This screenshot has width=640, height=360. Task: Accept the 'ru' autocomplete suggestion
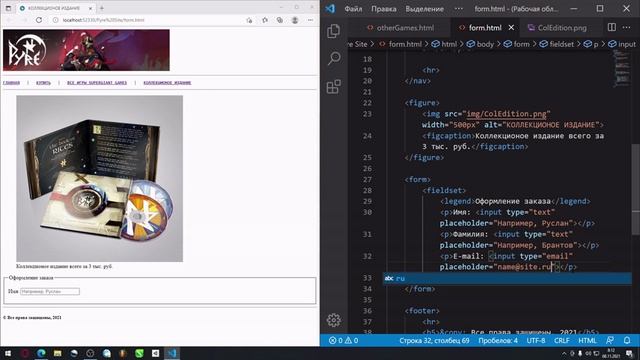point(507,278)
